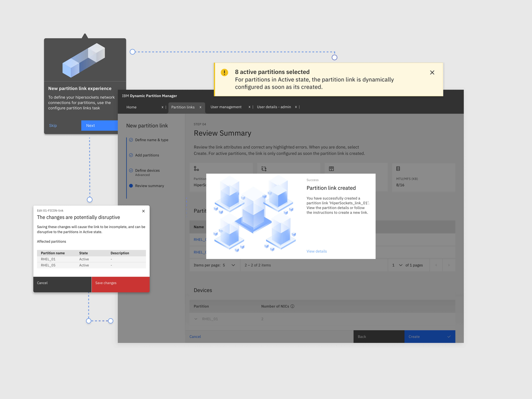Open the page number dropdown
This screenshot has height=399, width=532.
(397, 265)
